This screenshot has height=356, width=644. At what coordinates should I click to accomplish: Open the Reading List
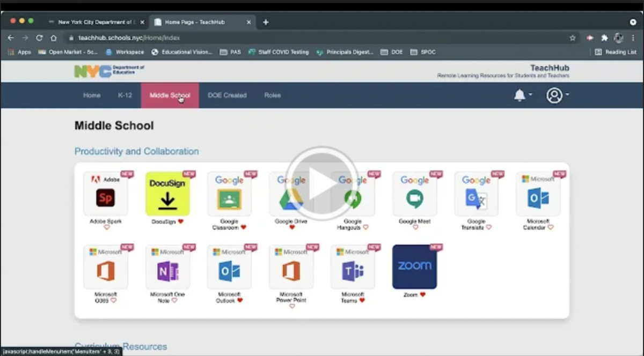pyautogui.click(x=616, y=52)
